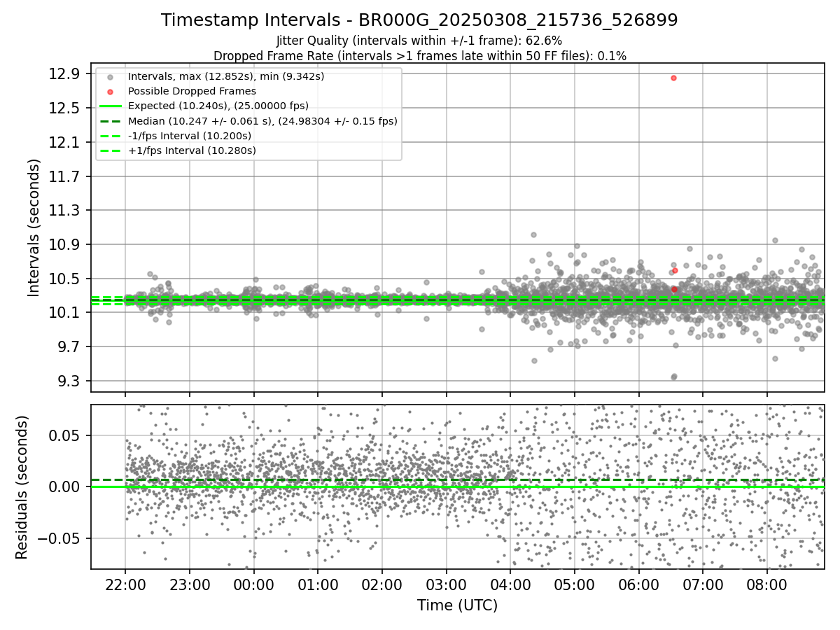
Task: Click the '22:00' time tick label
Action: 125,584
